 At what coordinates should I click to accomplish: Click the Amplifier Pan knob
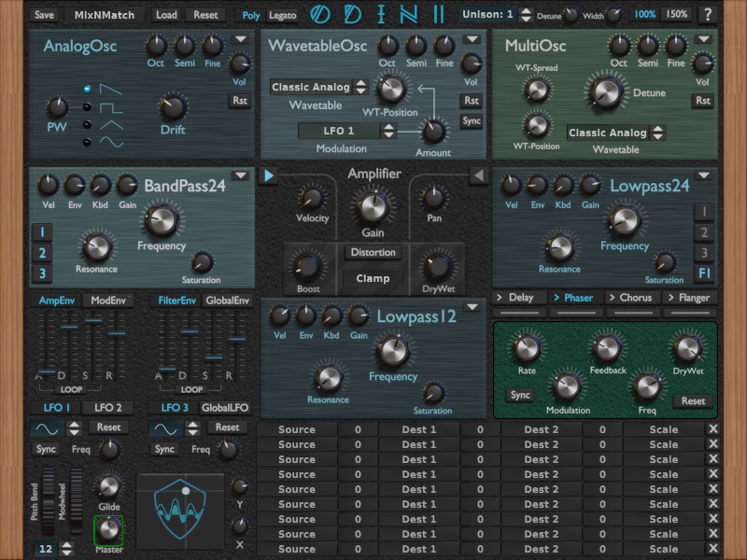tap(434, 198)
